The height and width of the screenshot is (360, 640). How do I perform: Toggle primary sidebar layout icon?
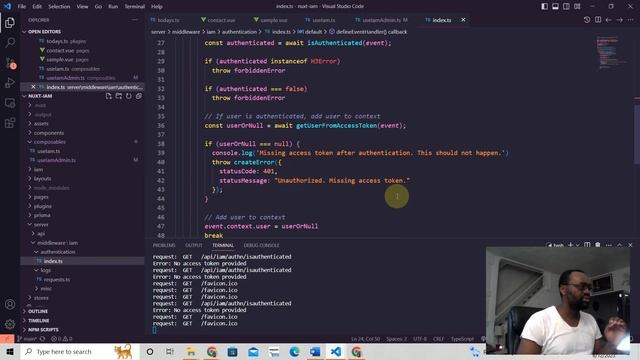(544, 6)
